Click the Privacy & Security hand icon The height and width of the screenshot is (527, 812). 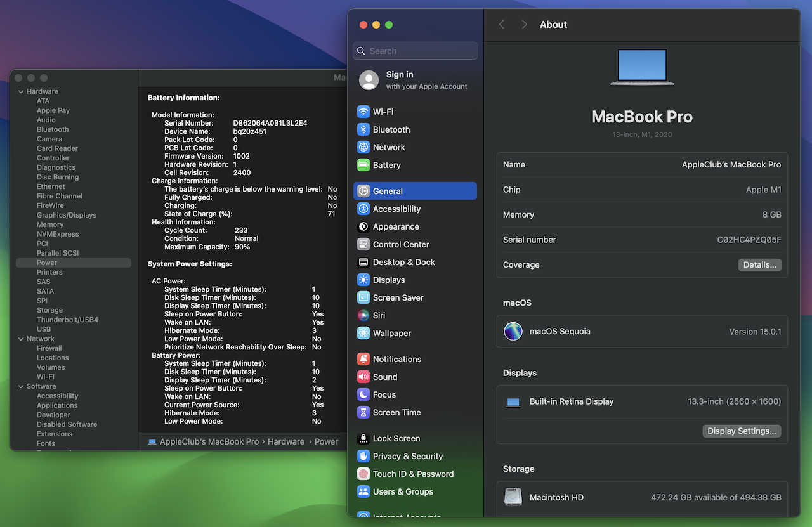(363, 456)
